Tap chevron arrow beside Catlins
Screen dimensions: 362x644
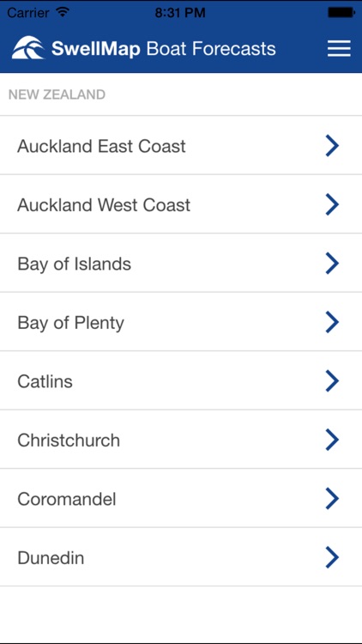point(332,380)
